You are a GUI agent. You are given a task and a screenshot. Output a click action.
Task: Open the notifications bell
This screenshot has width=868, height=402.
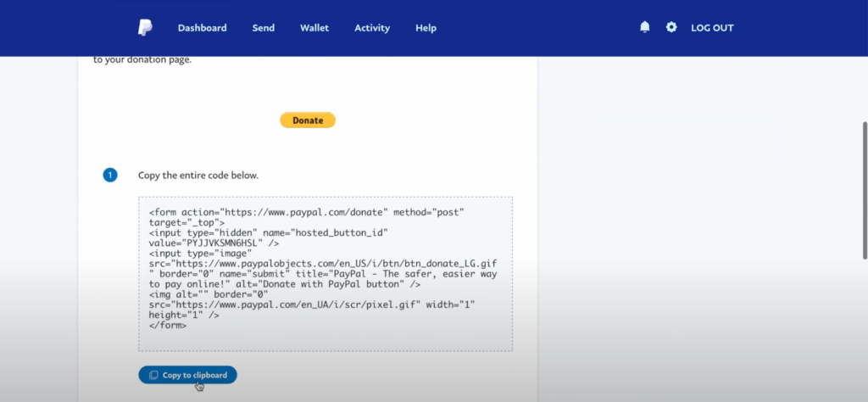pos(645,27)
